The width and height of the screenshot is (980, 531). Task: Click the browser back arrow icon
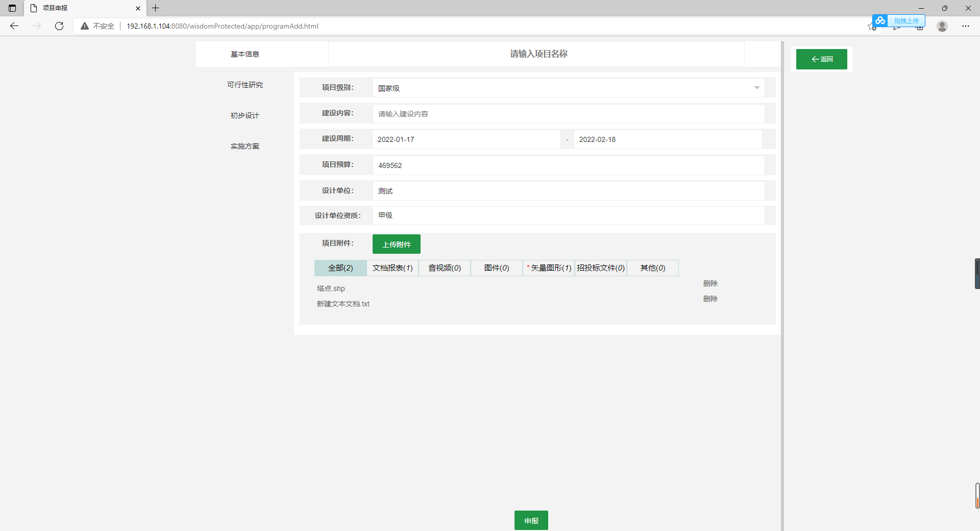[14, 26]
